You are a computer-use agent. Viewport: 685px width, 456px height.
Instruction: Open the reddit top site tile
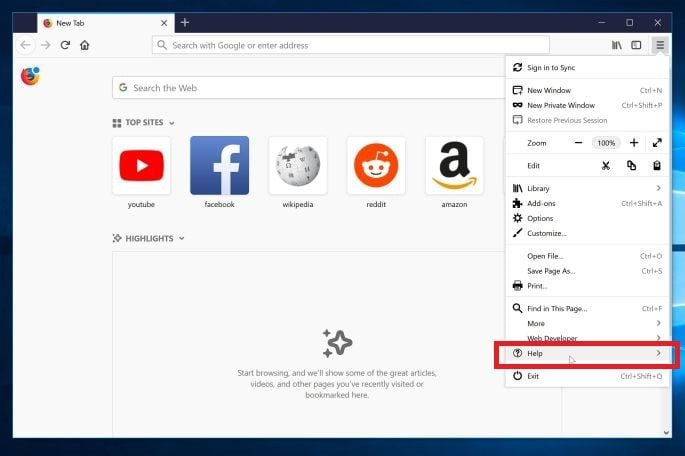tap(376, 172)
